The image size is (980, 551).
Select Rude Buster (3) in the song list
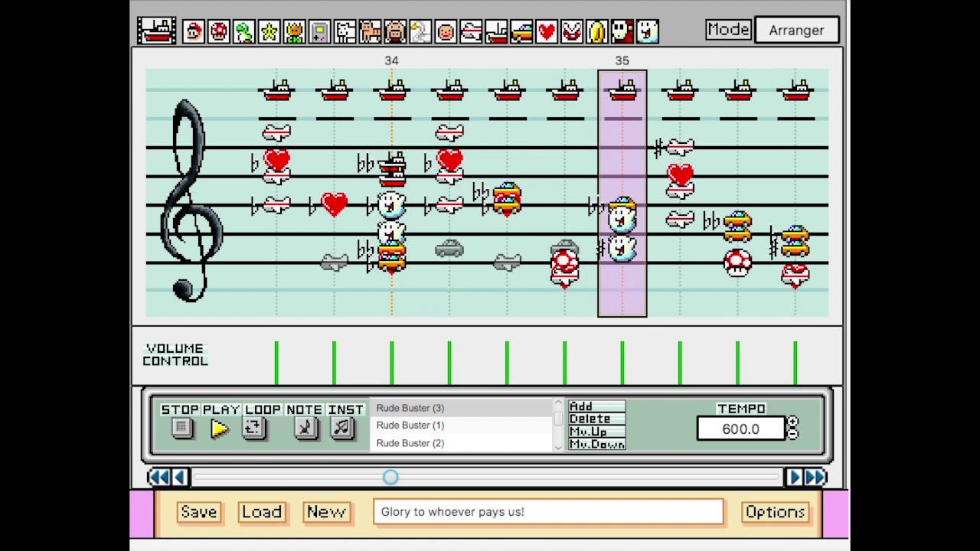(x=460, y=408)
